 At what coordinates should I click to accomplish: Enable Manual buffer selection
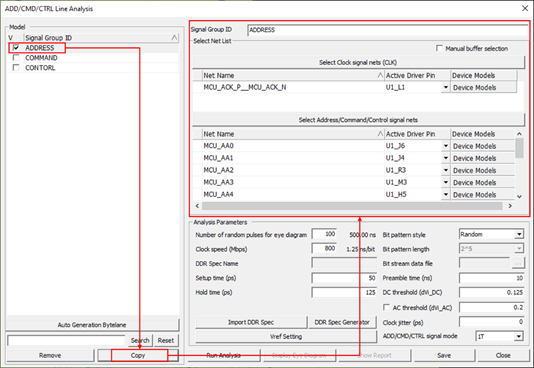point(439,48)
